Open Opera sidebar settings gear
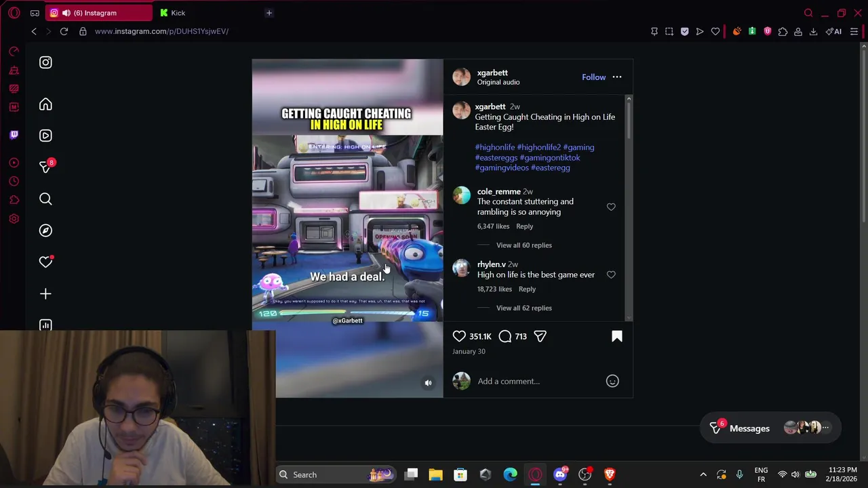Screen dimensions: 868x488 (x=14, y=219)
